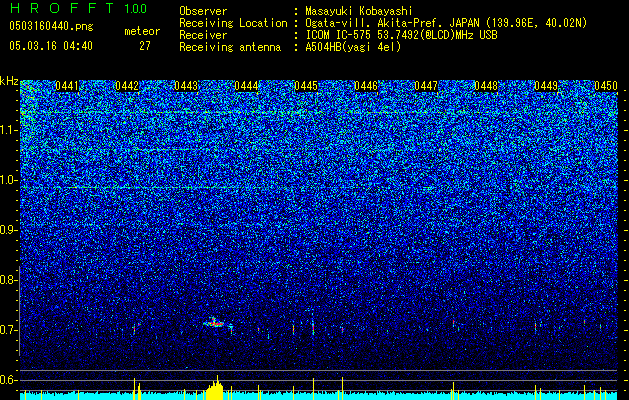Click the 0444 time marker
The image size is (629, 400).
pos(246,86)
